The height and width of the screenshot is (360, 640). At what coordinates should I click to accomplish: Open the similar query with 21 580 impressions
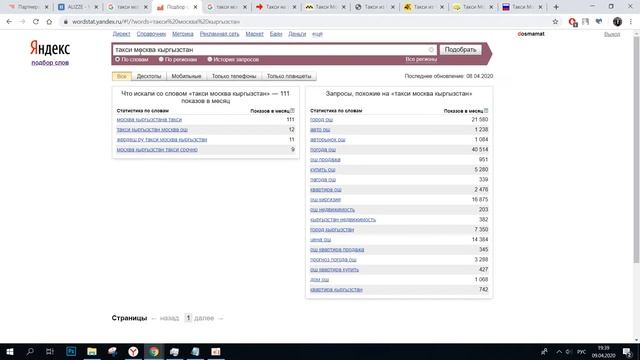pyautogui.click(x=321, y=120)
